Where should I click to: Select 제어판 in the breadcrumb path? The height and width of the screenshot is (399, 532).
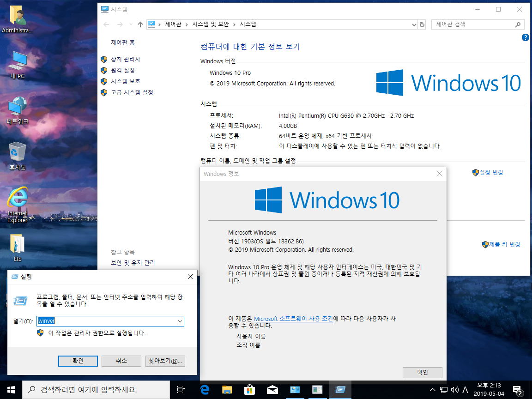tap(173, 24)
